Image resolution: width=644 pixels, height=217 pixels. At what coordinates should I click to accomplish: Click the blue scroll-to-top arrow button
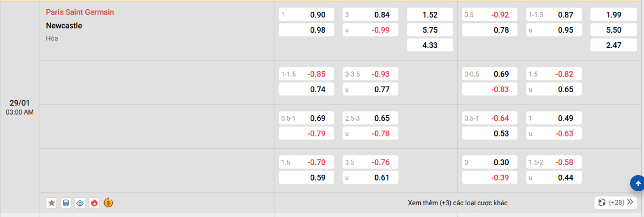click(x=638, y=183)
